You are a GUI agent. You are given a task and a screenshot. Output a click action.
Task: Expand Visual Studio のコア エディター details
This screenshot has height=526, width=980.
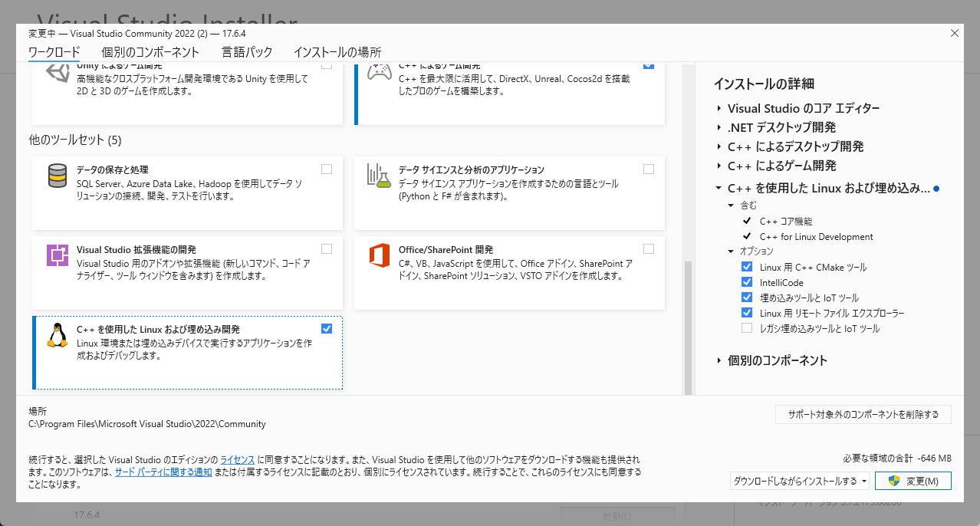pos(719,108)
